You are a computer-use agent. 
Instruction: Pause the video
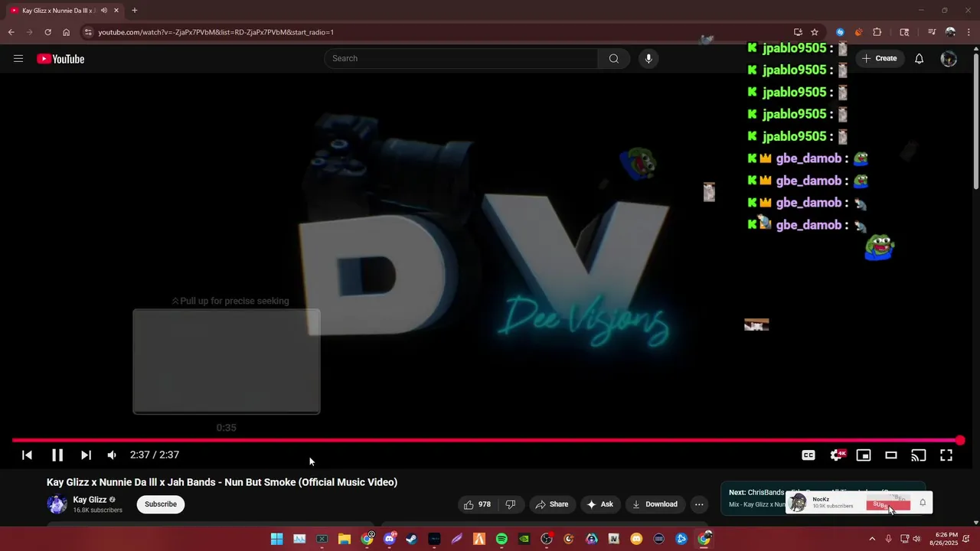(57, 455)
